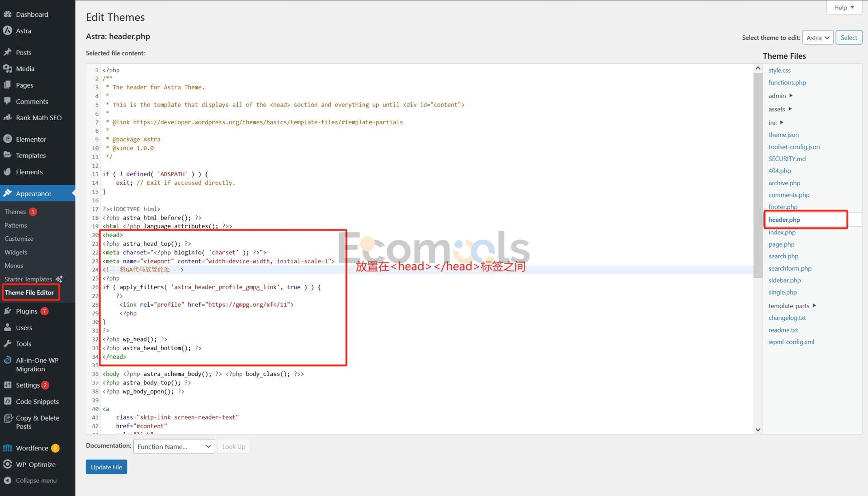Open searchform.php in Theme Files
The height and width of the screenshot is (496, 868).
(x=790, y=268)
